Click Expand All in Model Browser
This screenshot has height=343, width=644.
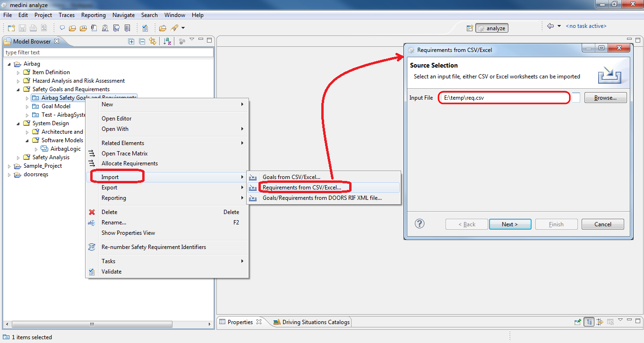(x=131, y=42)
